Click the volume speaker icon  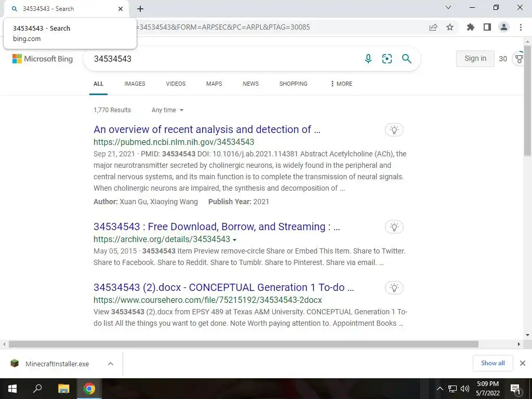coord(465,389)
